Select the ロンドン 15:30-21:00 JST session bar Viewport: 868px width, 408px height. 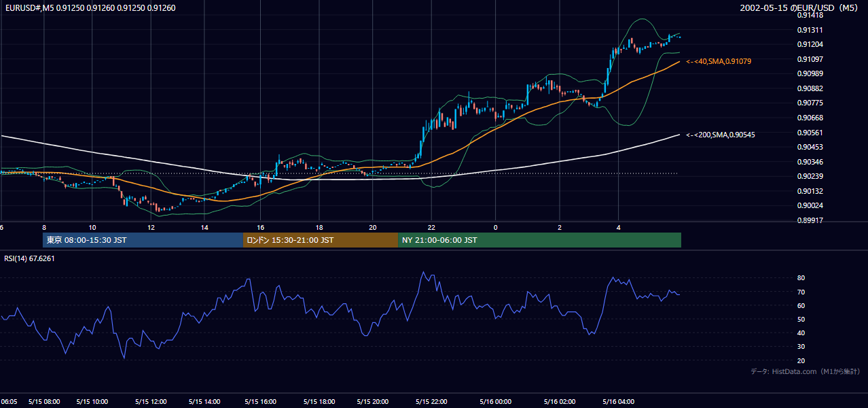coord(321,240)
